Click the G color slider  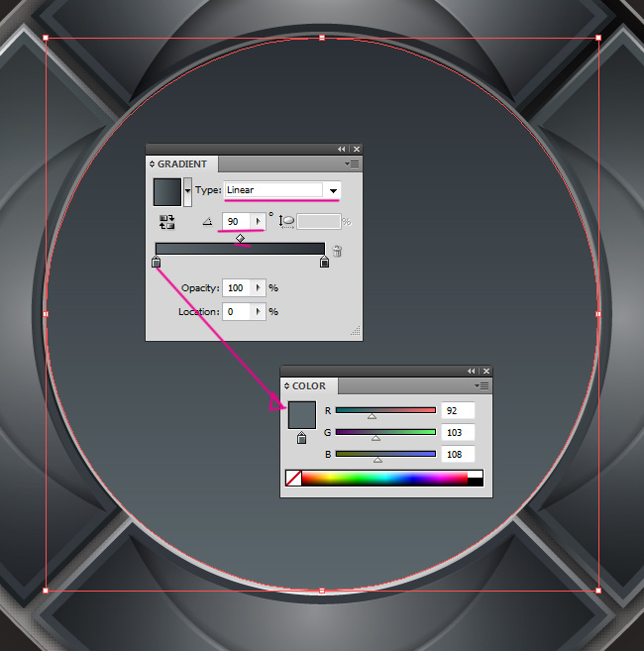[385, 432]
